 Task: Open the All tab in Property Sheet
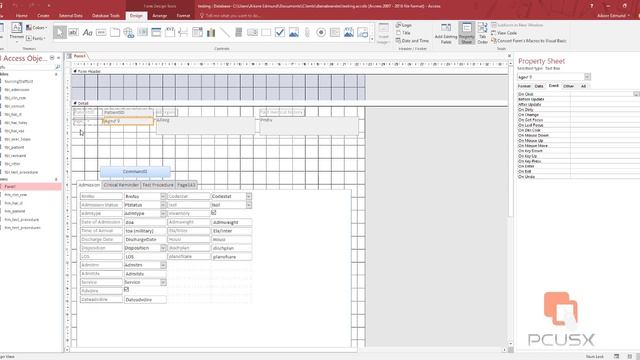tap(583, 86)
